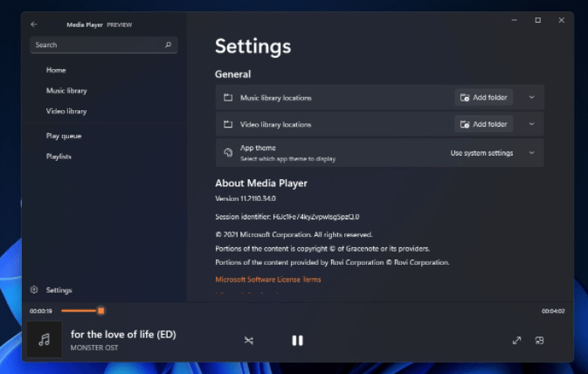The image size is (588, 374).
Task: Open Video library in sidebar
Action: click(66, 111)
